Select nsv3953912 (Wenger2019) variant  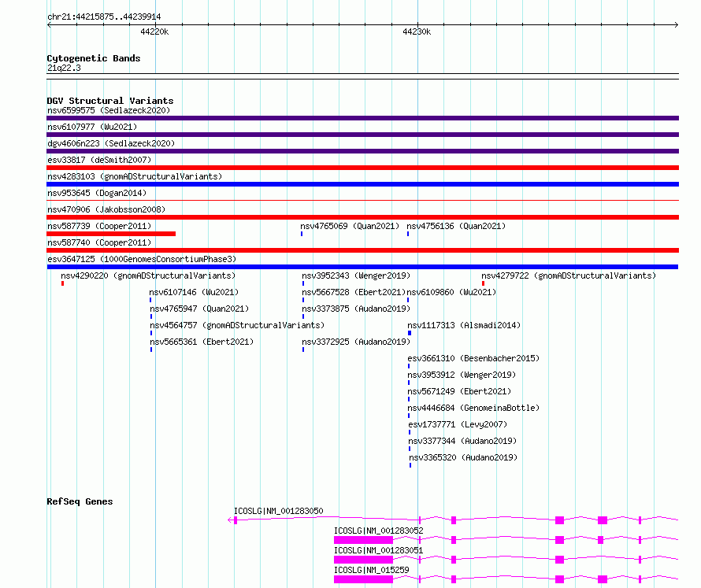click(x=462, y=375)
